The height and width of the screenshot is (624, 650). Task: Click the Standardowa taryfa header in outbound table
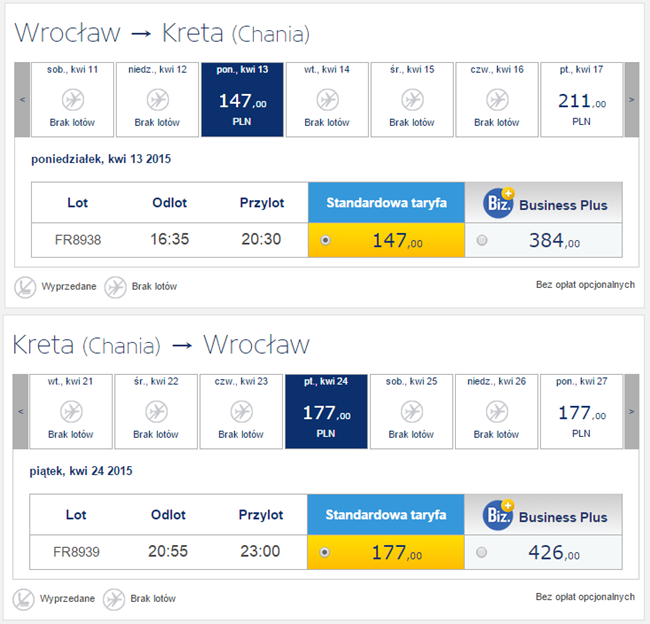point(386,203)
